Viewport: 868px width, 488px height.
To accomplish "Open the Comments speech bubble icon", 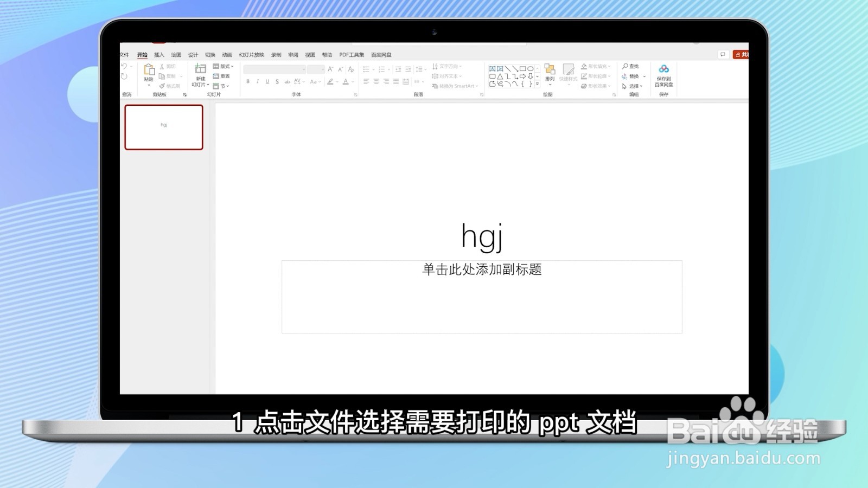I will click(723, 54).
